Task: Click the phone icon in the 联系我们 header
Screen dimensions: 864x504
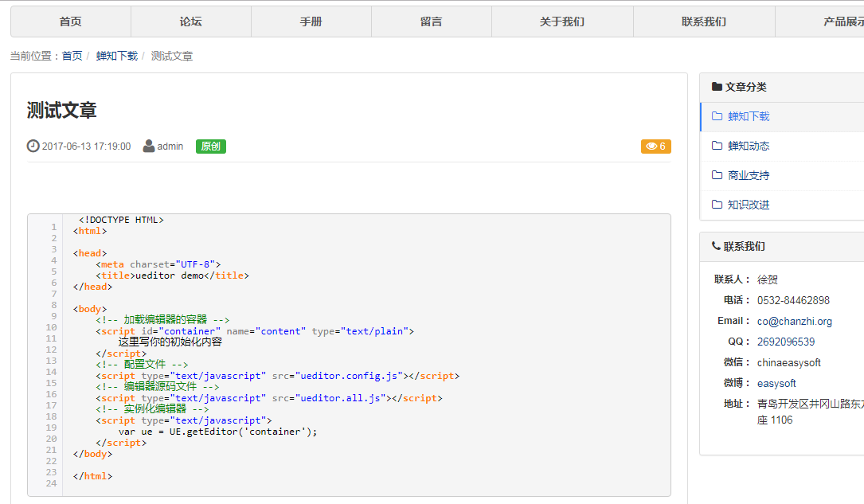Action: [716, 246]
